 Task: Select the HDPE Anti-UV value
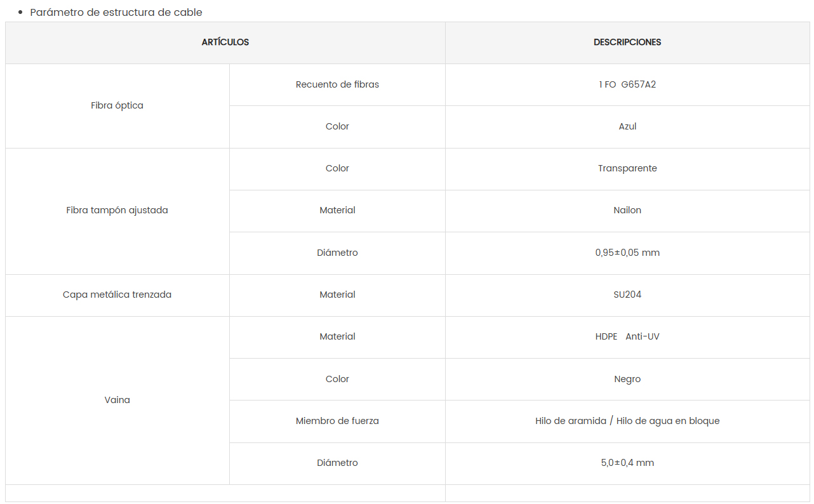coord(627,337)
